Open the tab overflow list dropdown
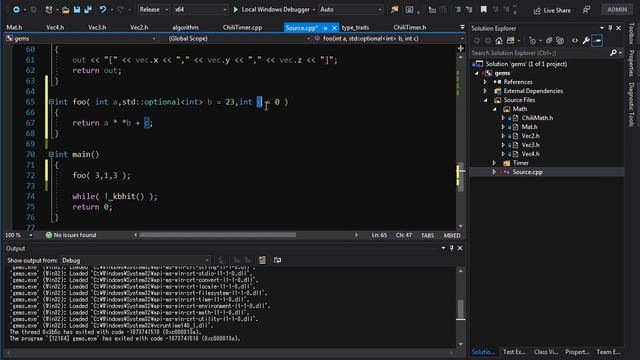 pyautogui.click(x=462, y=27)
